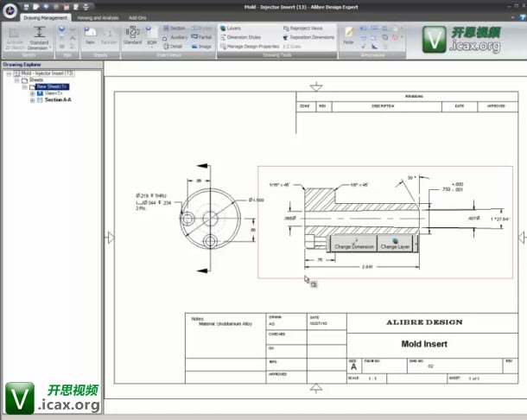This screenshot has width=527, height=420.
Task: Select View<1> in Drawing Explorer
Action: tap(54, 93)
